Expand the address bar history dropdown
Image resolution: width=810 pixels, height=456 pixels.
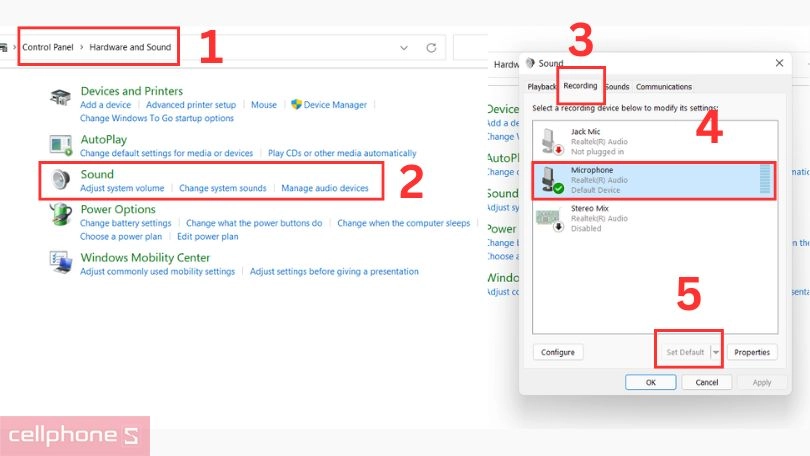(x=404, y=47)
